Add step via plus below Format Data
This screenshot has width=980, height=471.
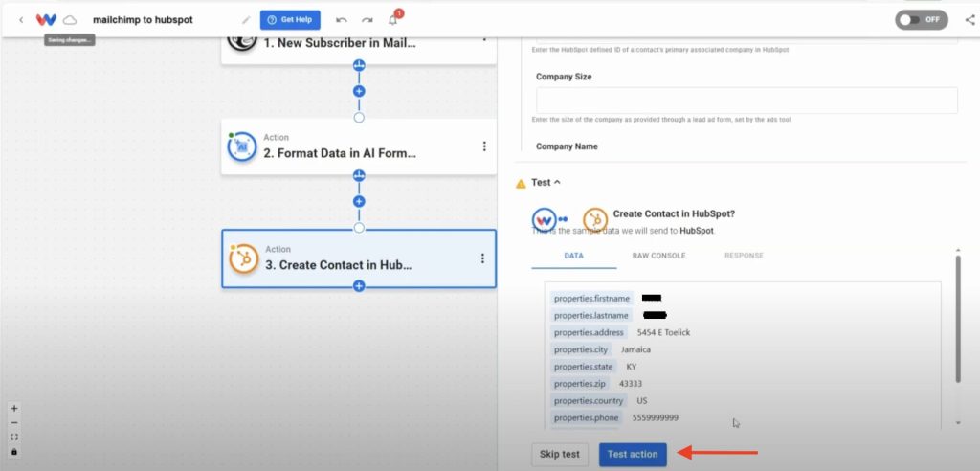[x=359, y=202]
